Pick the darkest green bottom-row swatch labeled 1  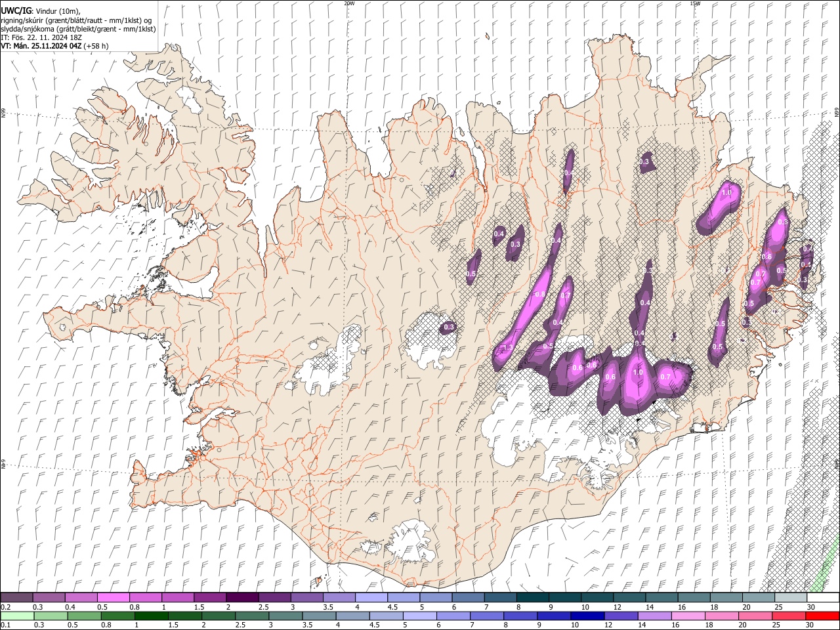[x=151, y=616]
